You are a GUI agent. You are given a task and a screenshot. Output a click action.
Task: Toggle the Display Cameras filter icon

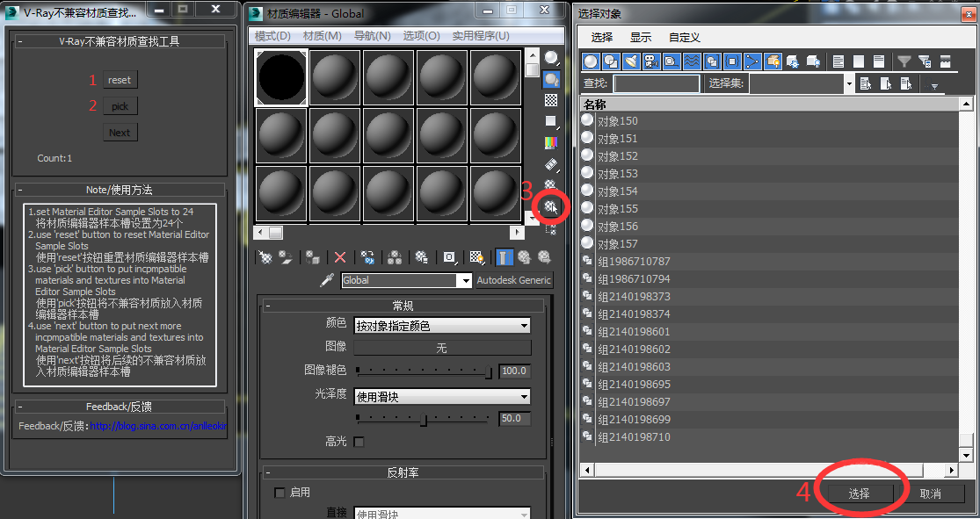coord(651,61)
